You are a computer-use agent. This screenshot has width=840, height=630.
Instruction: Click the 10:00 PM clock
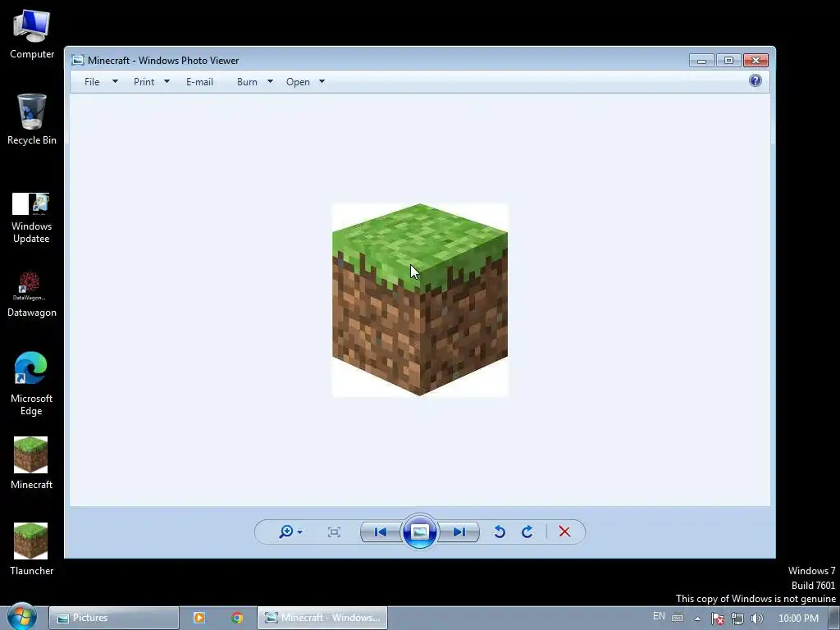(x=798, y=619)
